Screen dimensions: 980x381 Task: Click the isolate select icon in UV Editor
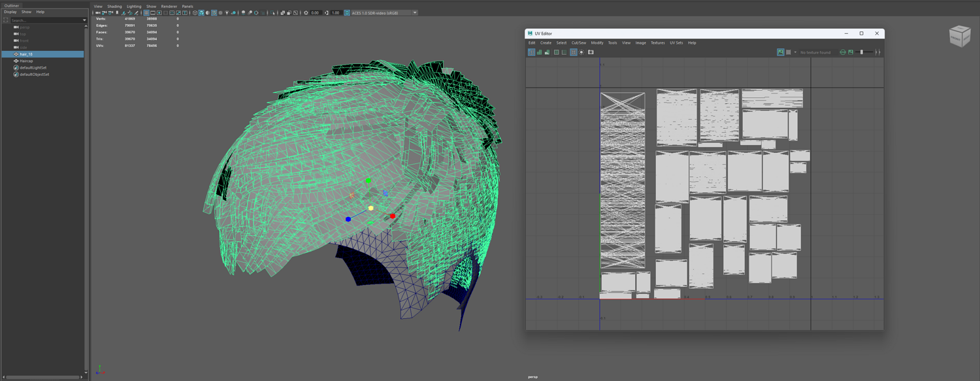[581, 52]
